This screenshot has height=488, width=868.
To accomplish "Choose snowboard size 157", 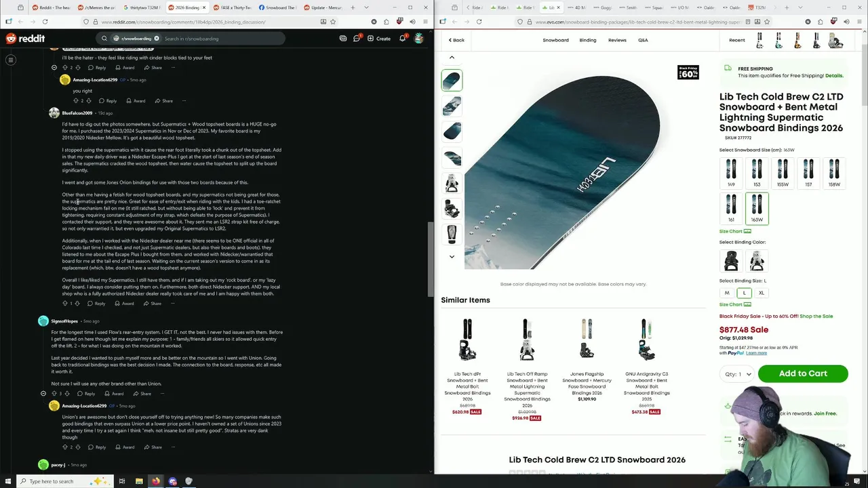I will pyautogui.click(x=808, y=173).
